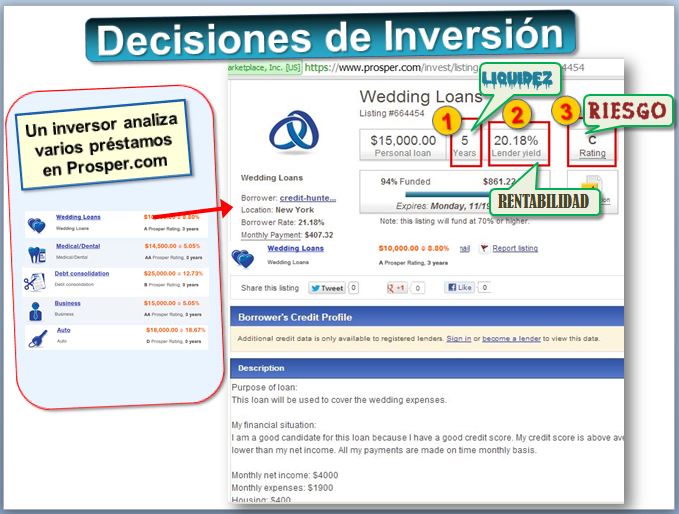Click the $25,000.00 12.73% amount

[x=173, y=274]
